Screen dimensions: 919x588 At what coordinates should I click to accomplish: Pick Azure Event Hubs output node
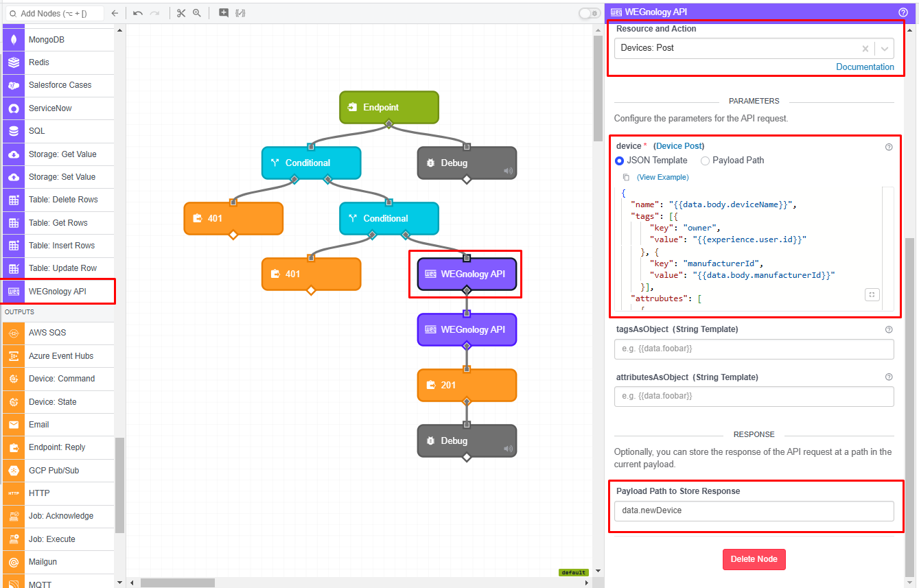(x=58, y=356)
